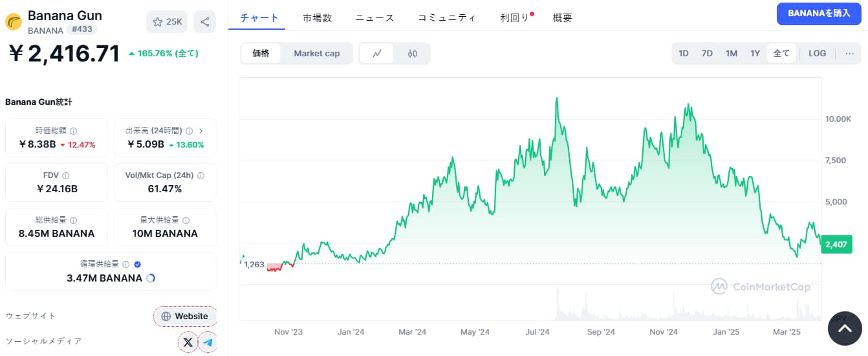Enable LOG scale on the chart

(818, 53)
